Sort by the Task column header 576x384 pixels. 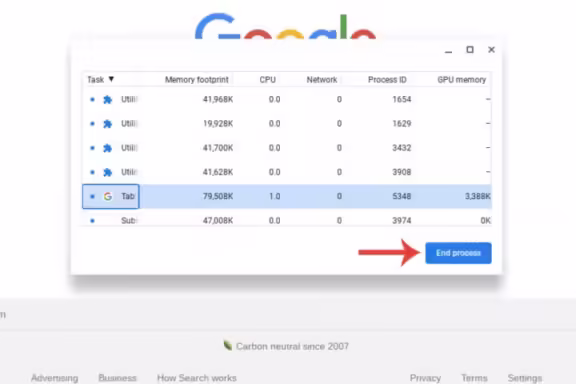(100, 79)
